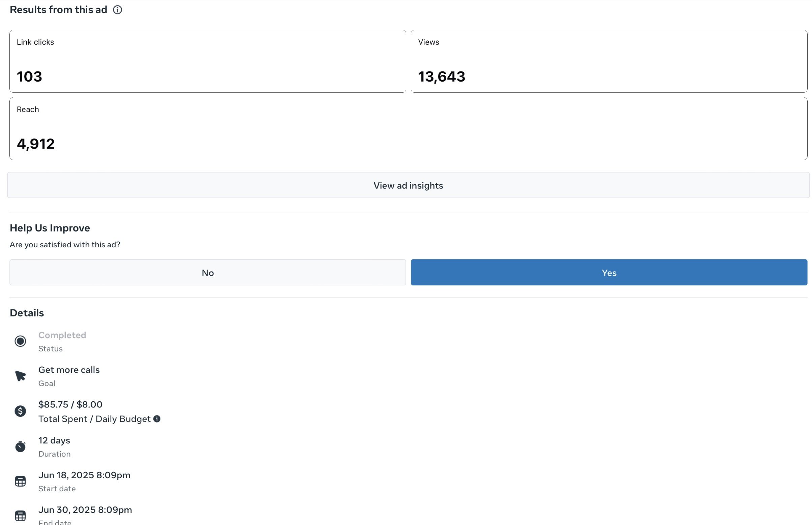This screenshot has width=812, height=525.
Task: Open View ad insights
Action: (x=408, y=185)
